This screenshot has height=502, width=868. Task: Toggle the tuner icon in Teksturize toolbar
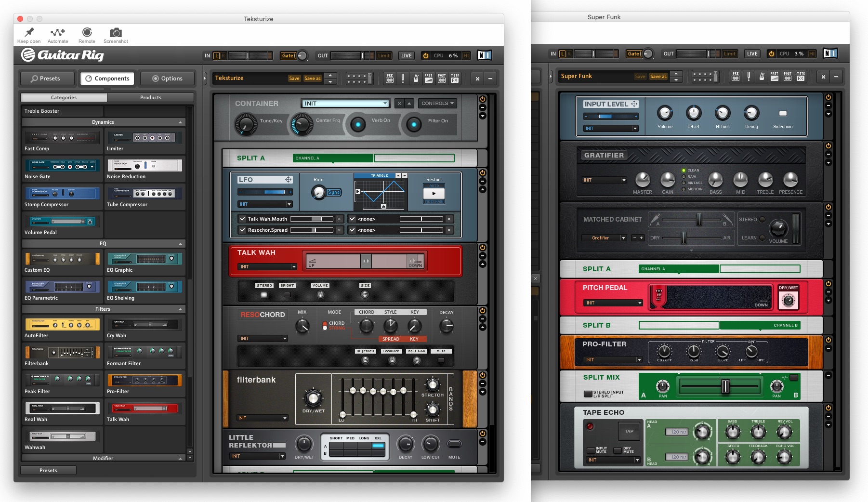pos(403,79)
